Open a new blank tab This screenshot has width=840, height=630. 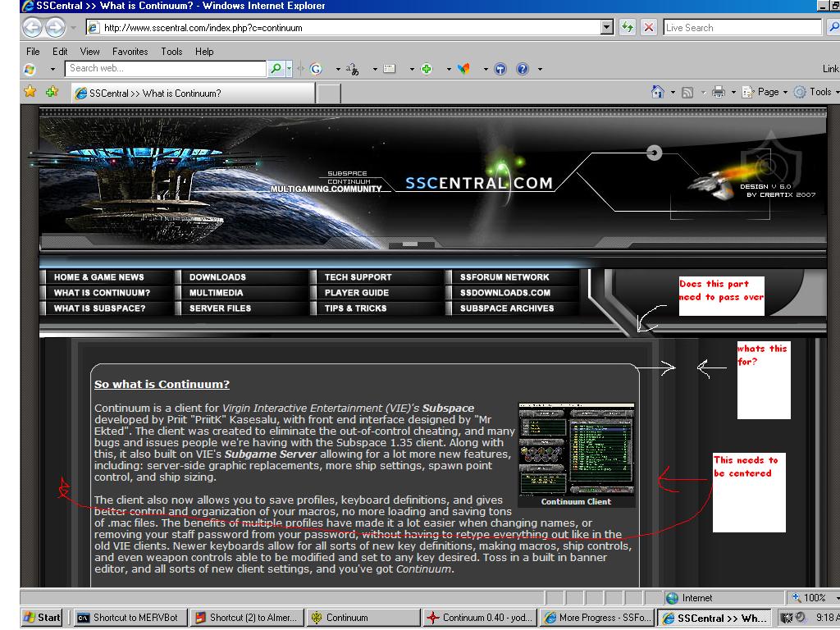click(328, 94)
